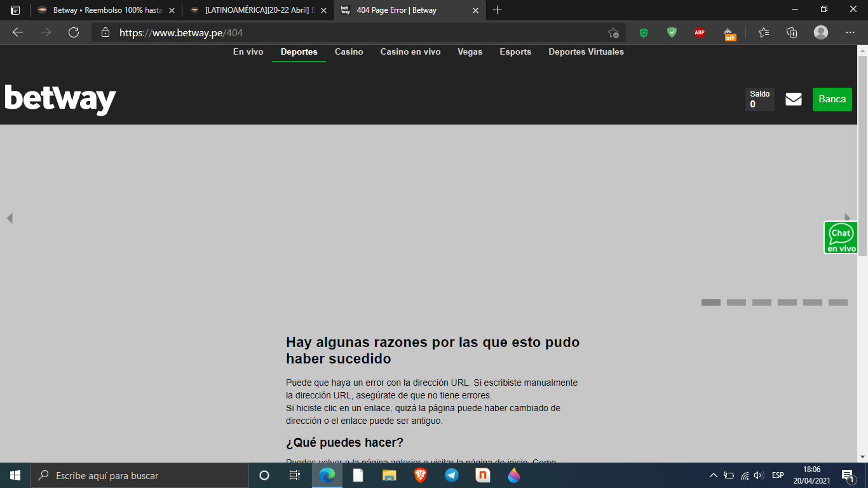Open Brave browser from taskbar
This screenshot has height=488, width=868.
pos(421,475)
